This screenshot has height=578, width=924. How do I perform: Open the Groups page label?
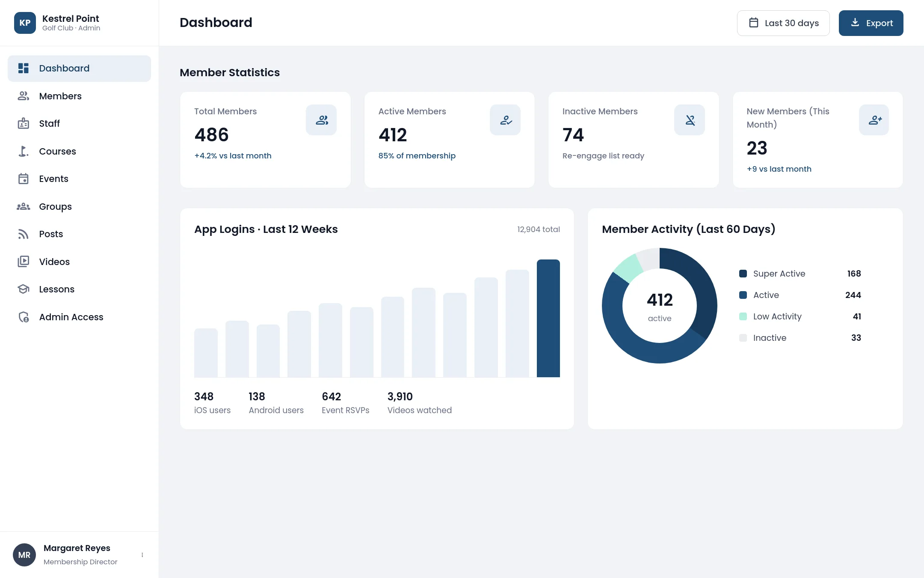click(x=55, y=207)
